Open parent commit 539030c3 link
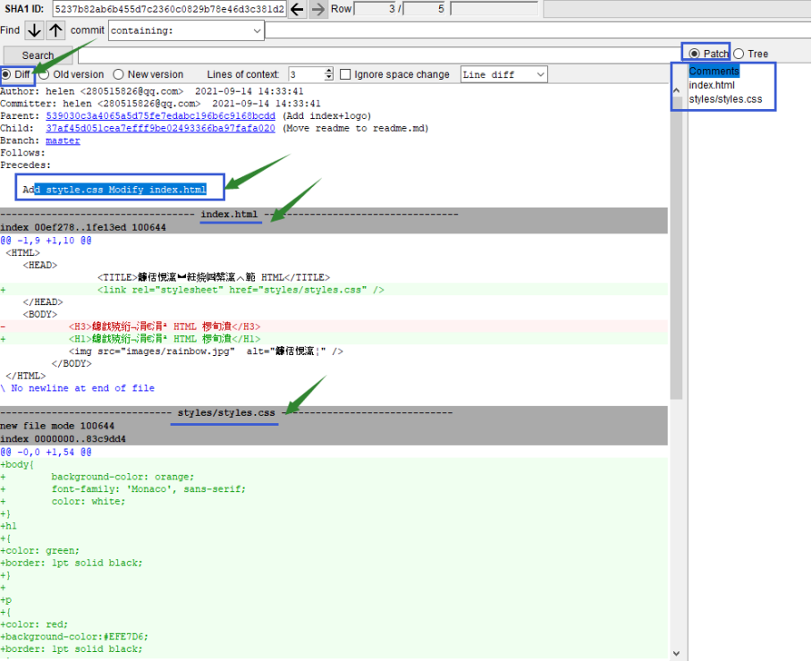The image size is (812, 661). (x=161, y=116)
